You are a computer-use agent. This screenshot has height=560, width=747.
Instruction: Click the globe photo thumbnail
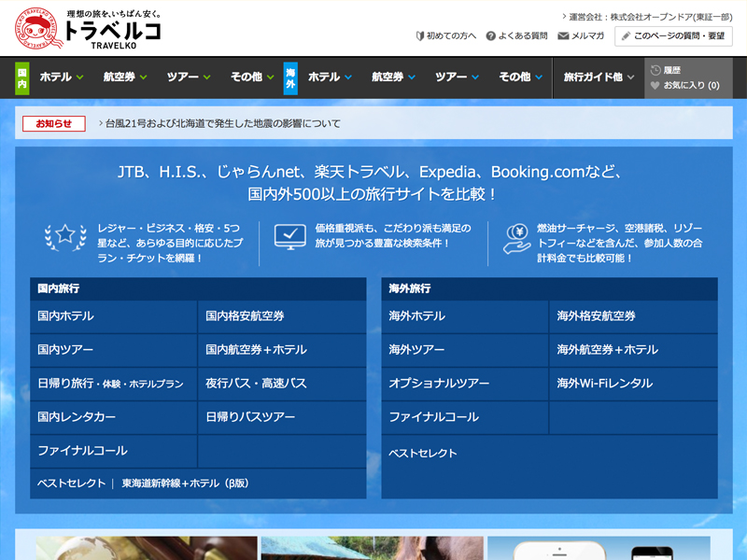click(x=147, y=548)
